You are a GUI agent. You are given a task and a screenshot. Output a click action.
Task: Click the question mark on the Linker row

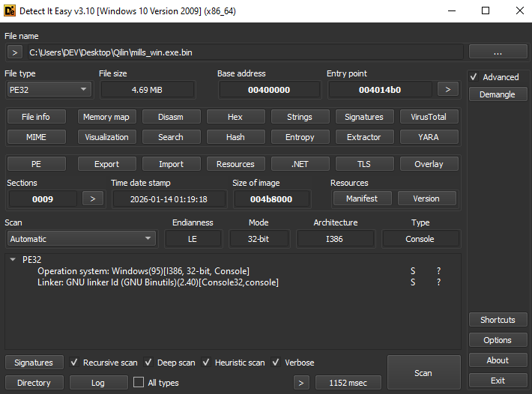pos(438,282)
